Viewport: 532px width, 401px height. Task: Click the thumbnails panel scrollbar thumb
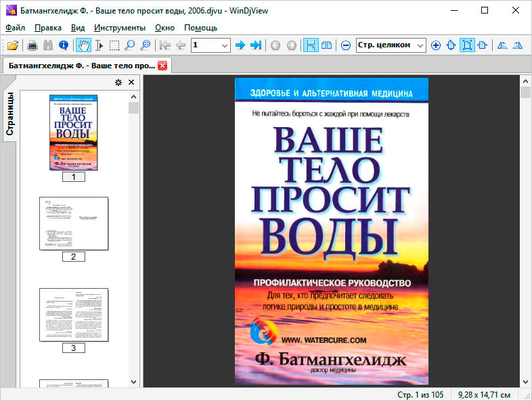point(134,108)
